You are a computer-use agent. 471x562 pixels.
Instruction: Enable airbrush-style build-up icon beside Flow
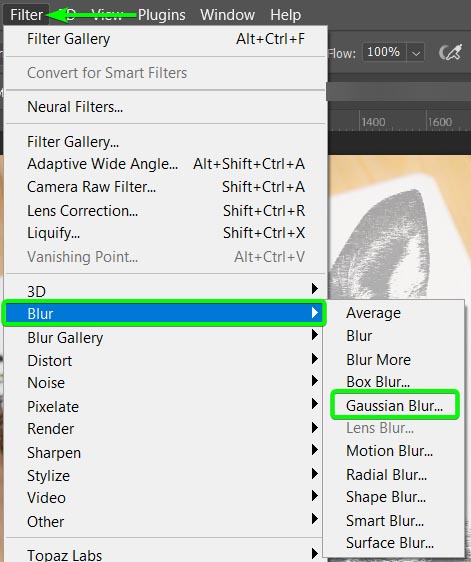[x=450, y=53]
